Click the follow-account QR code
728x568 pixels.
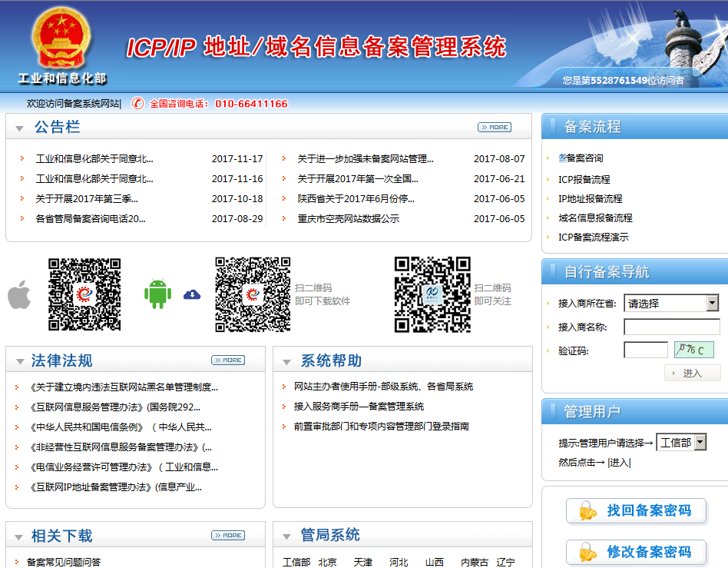point(432,294)
